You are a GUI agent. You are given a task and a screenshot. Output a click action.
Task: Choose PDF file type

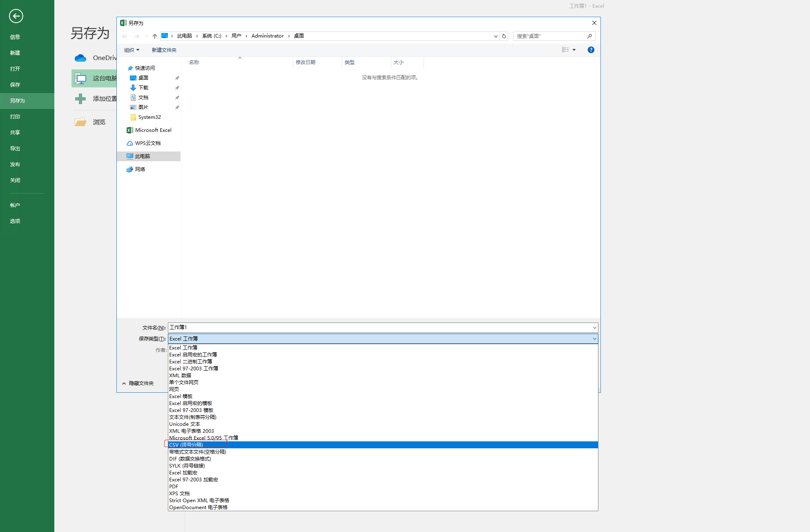[x=383, y=487]
